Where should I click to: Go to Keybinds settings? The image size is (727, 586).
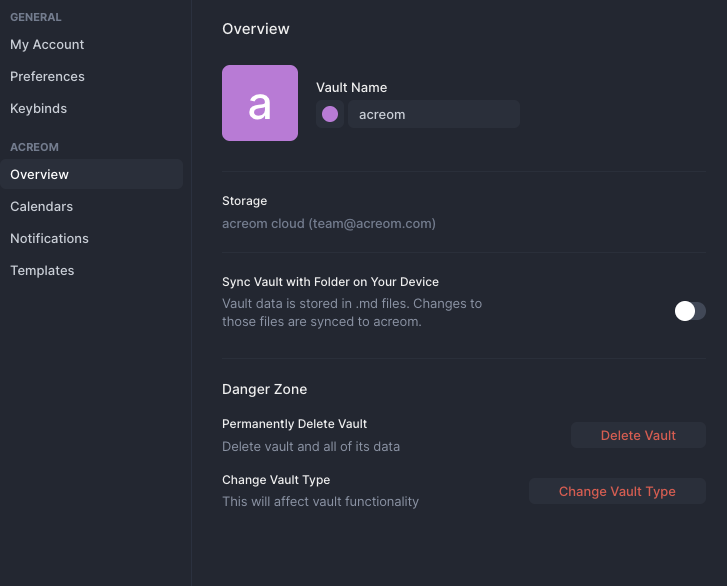pyautogui.click(x=38, y=108)
